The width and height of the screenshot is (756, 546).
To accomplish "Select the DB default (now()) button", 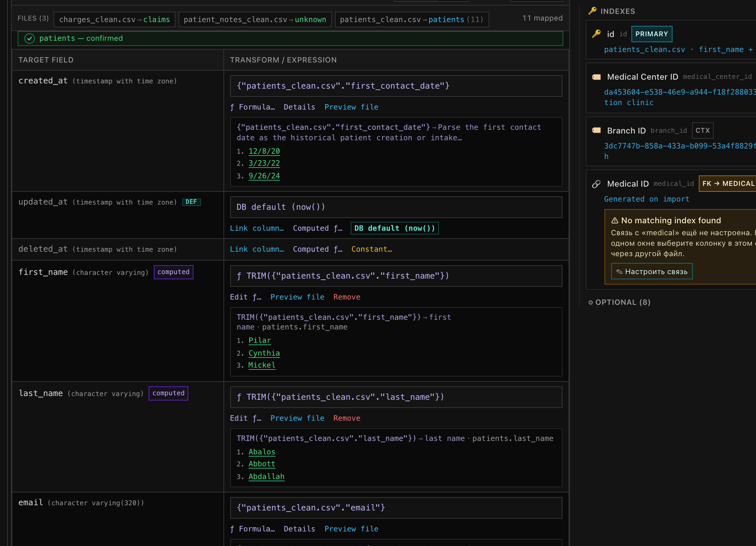I will click(x=394, y=228).
